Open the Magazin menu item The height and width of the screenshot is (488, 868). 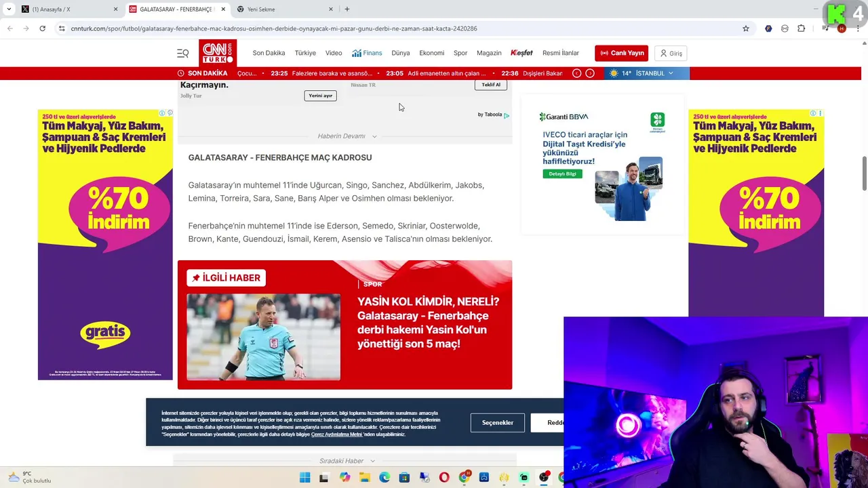(x=489, y=53)
